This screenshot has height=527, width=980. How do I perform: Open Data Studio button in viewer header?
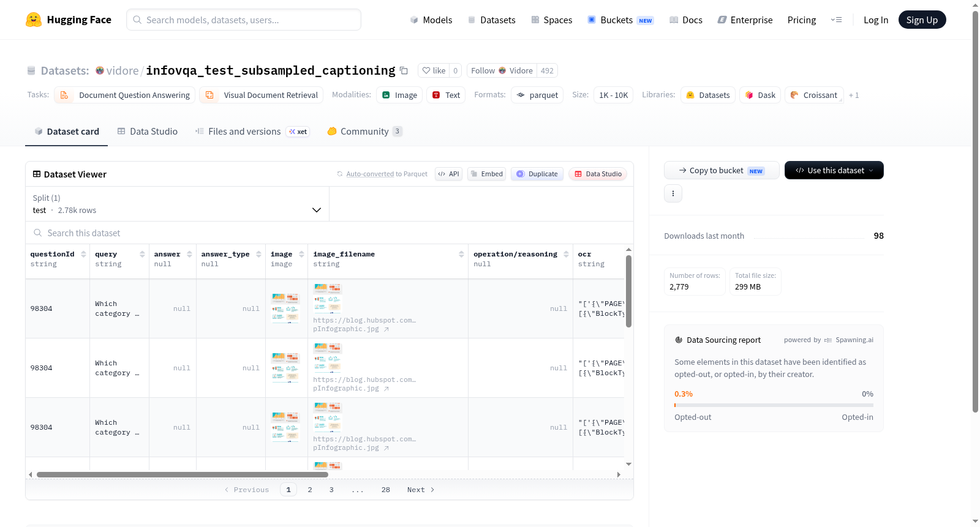pos(598,174)
